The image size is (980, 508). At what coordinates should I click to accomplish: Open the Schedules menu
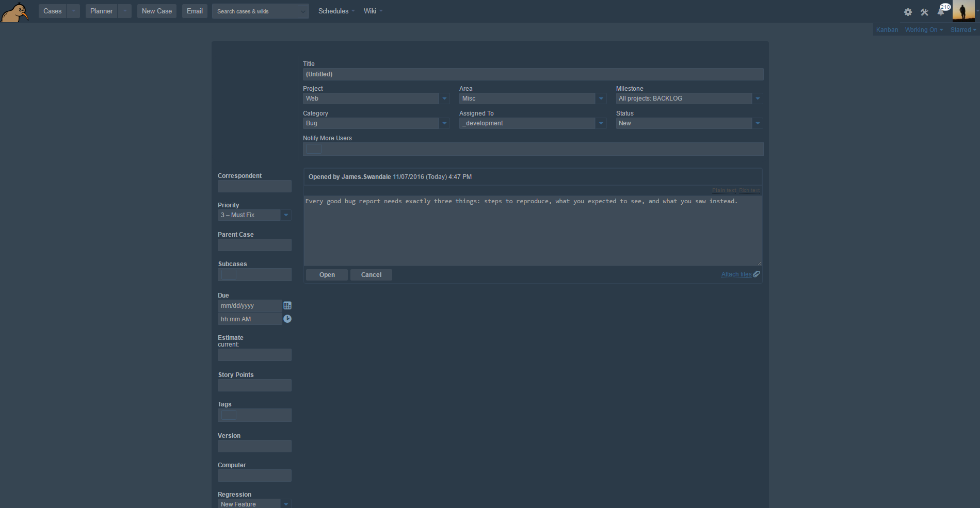(336, 11)
